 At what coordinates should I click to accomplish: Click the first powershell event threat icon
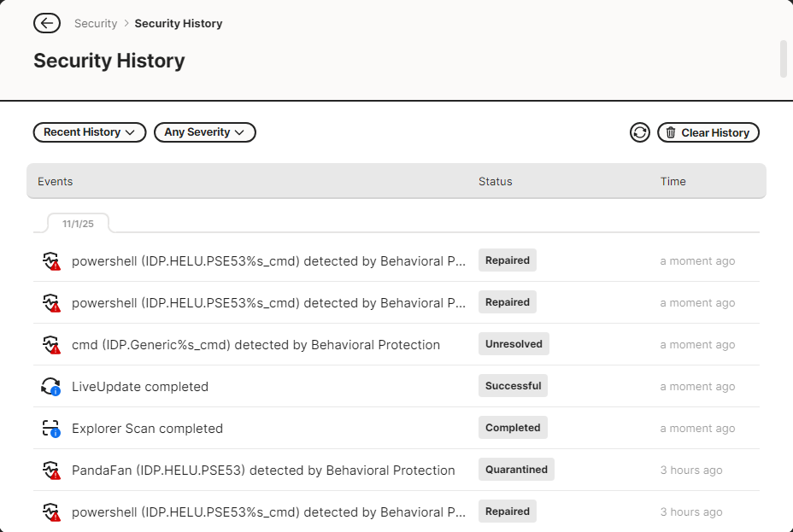(x=51, y=261)
